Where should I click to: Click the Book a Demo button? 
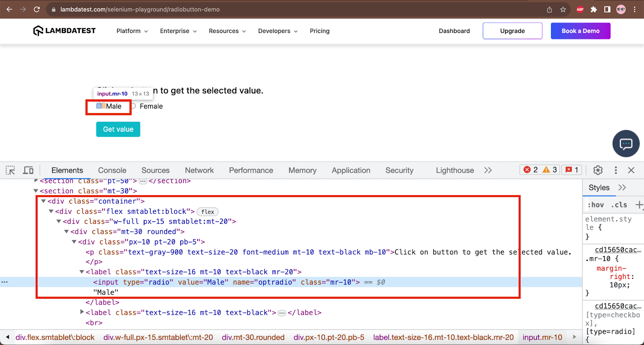pos(580,31)
